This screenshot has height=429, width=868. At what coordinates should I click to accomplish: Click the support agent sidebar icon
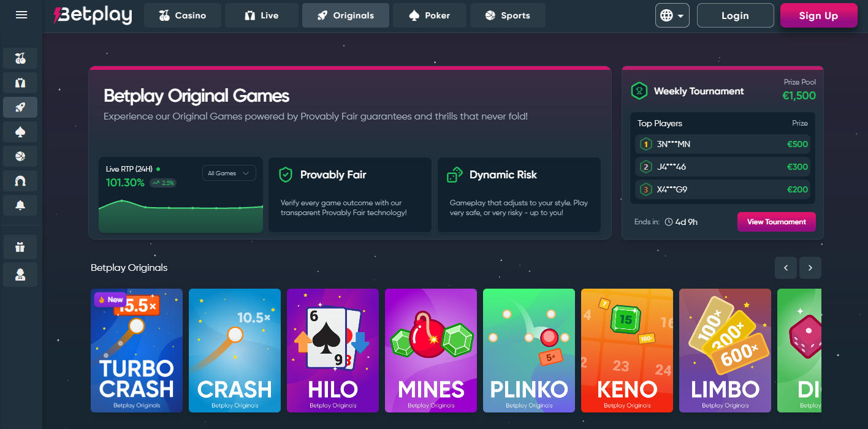click(20, 275)
